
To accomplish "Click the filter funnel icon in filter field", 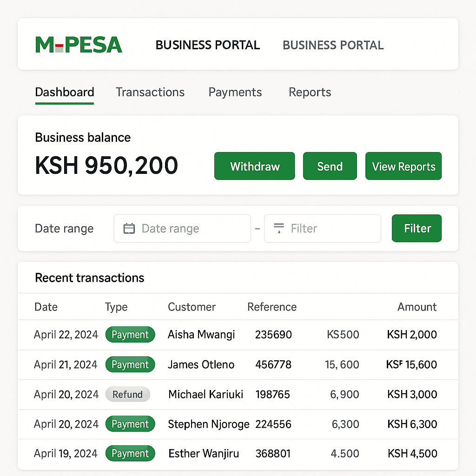I will tap(278, 228).
